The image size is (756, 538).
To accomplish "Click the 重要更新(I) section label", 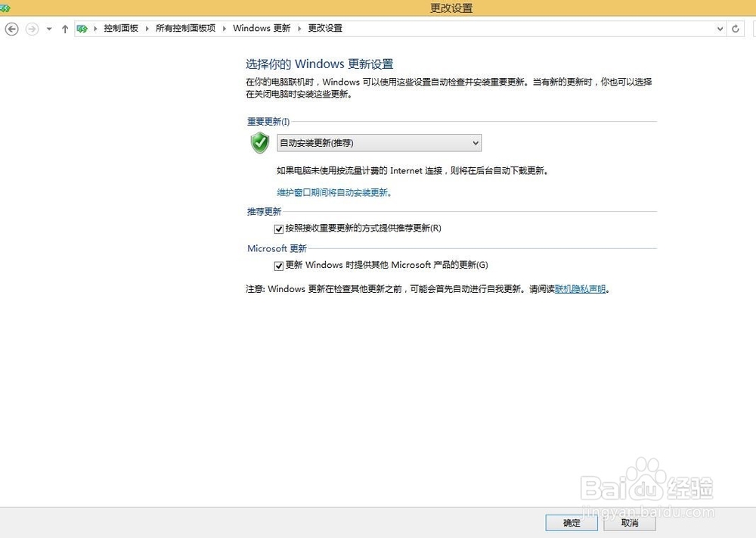I will [x=268, y=122].
